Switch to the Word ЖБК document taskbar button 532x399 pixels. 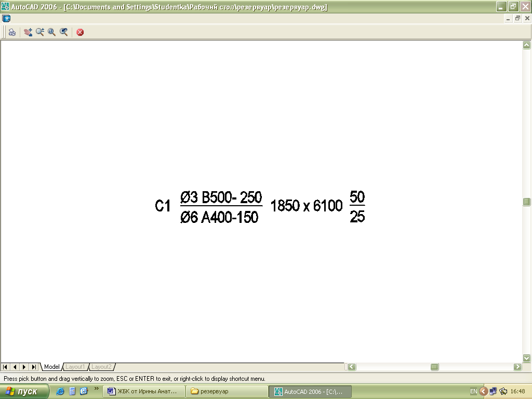[144, 392]
